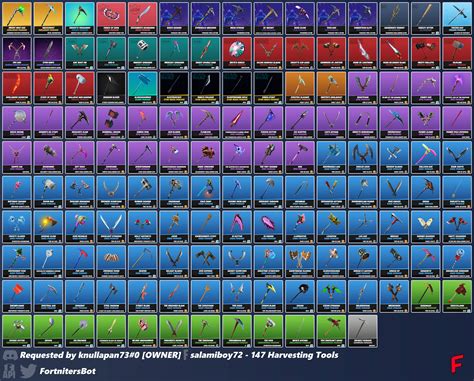Select the twin golden axes card

point(300,262)
